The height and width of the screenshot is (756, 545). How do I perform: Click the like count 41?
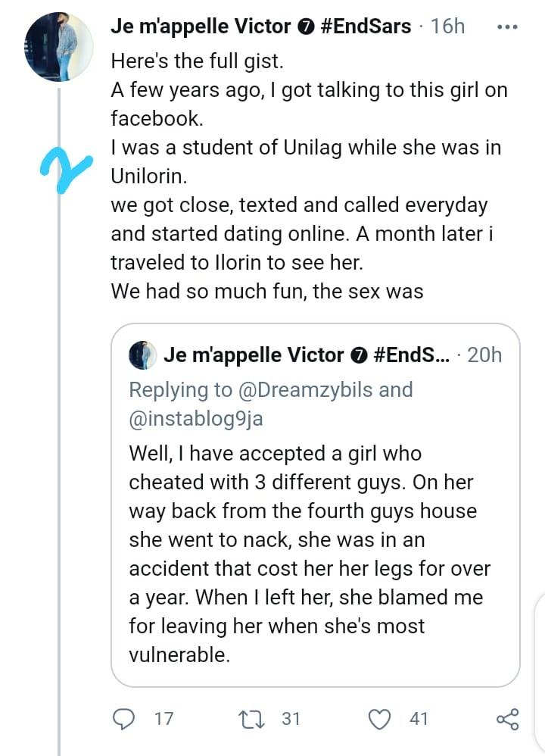(x=419, y=718)
